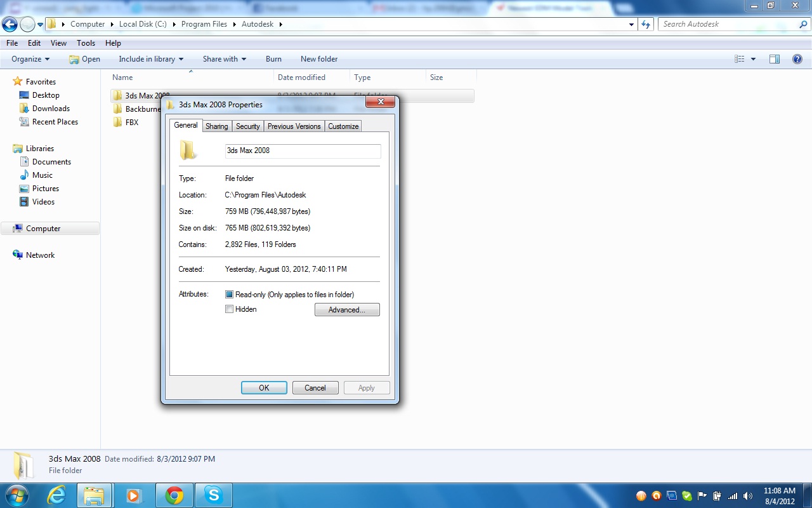Open the File menu
The image size is (812, 508).
[12, 43]
